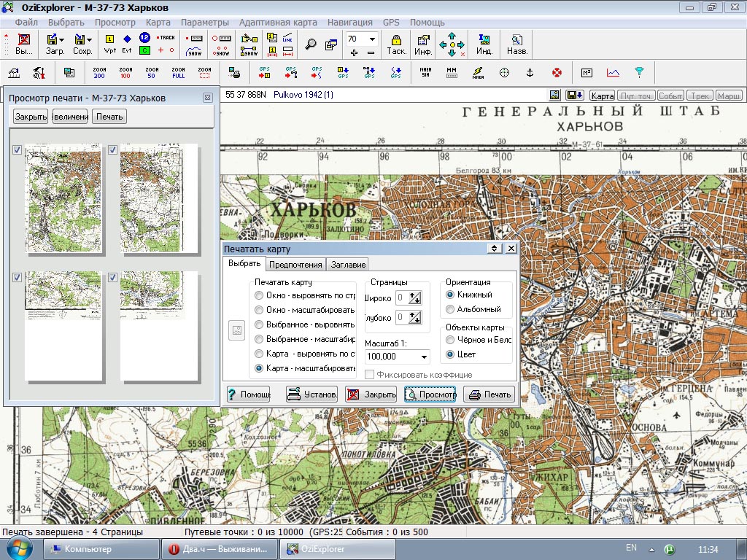Screen dimensions: 747x560
Task: Click the Широко pages stepper
Action: click(x=414, y=298)
